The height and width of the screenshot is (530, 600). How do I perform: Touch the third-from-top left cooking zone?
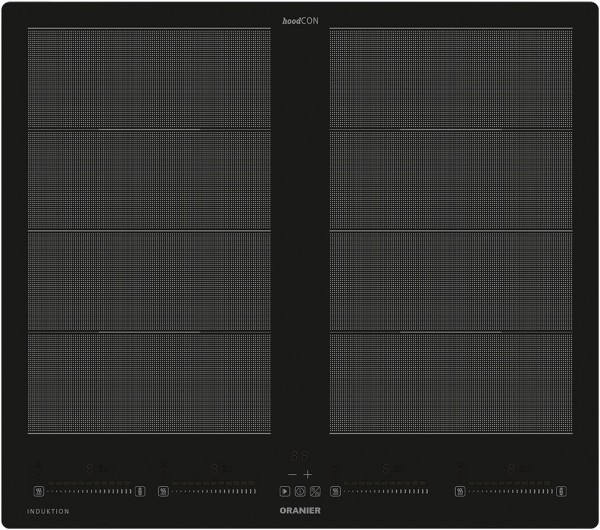tap(149, 281)
